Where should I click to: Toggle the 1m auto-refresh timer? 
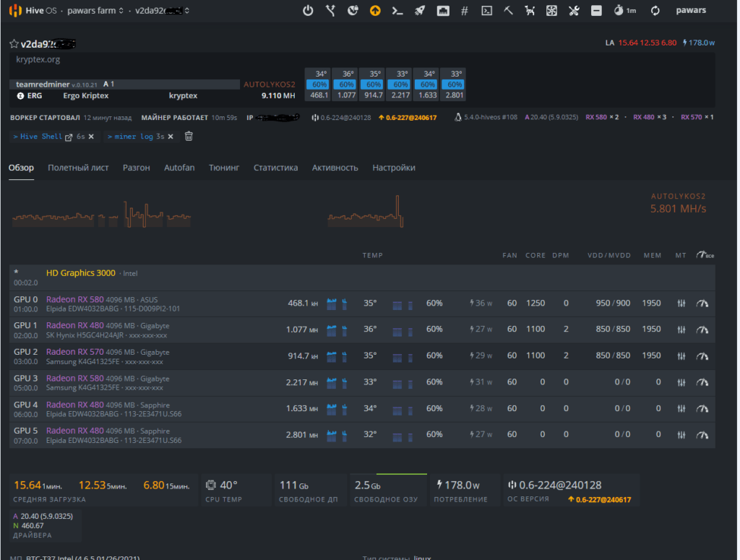click(x=624, y=11)
